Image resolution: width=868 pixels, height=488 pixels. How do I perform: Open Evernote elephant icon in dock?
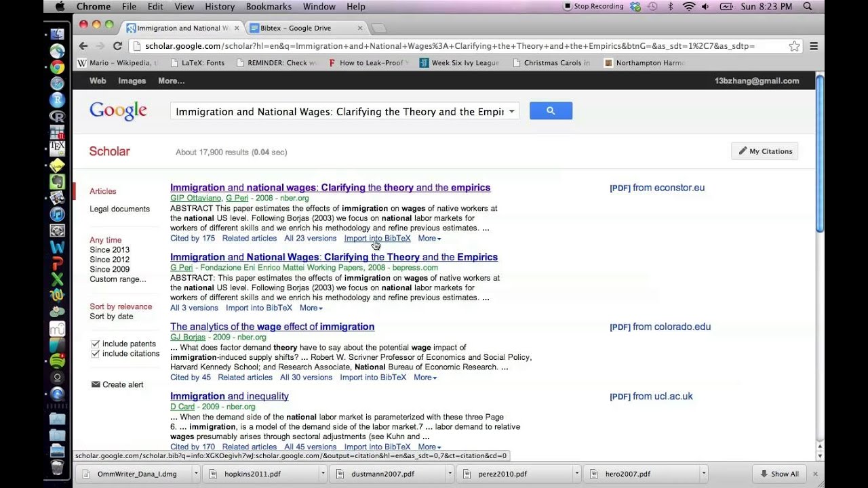pos(57,182)
